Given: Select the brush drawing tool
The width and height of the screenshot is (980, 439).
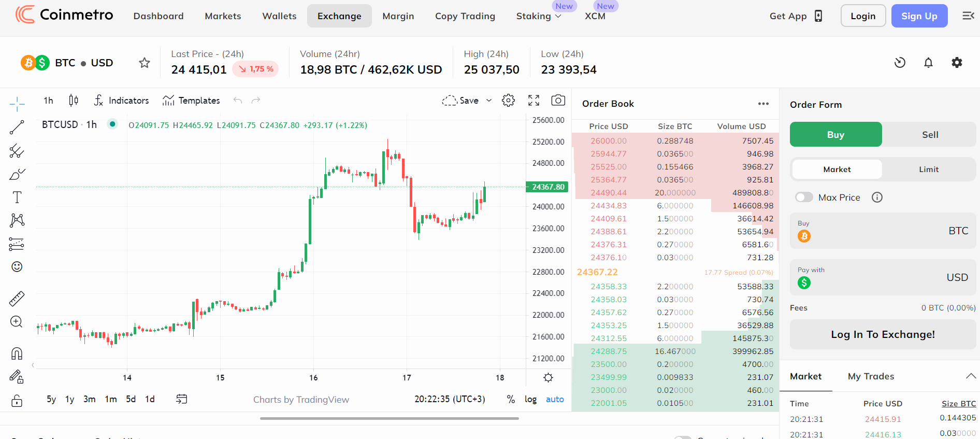Looking at the screenshot, I should pos(17,174).
